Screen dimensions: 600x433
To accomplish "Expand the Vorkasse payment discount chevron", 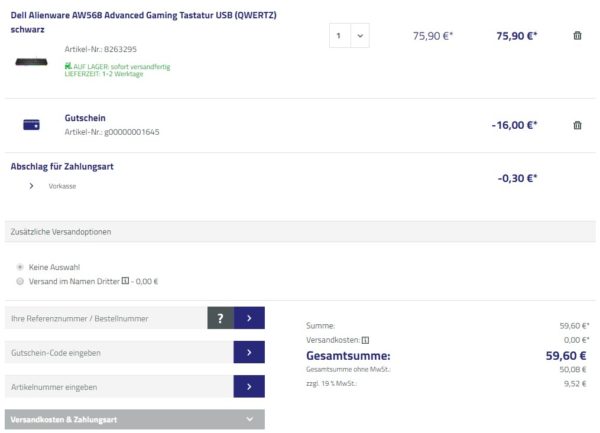I will tap(31, 186).
